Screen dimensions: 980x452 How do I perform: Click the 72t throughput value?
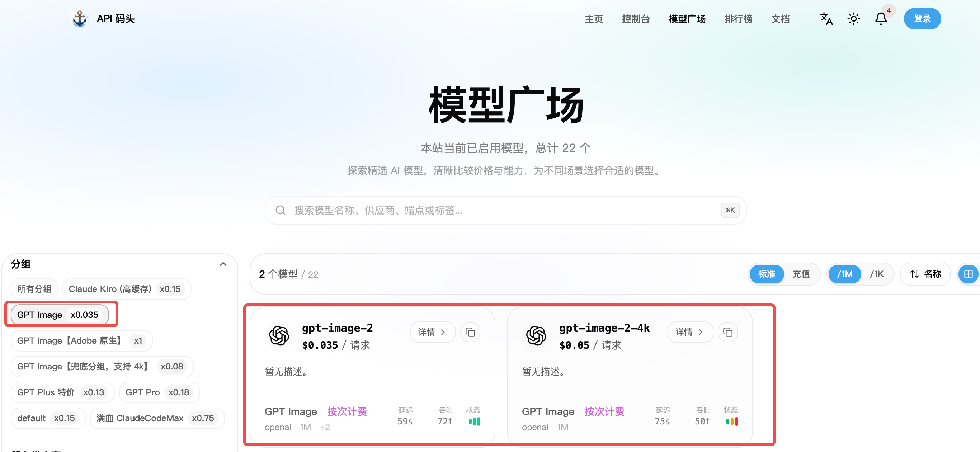(x=445, y=422)
